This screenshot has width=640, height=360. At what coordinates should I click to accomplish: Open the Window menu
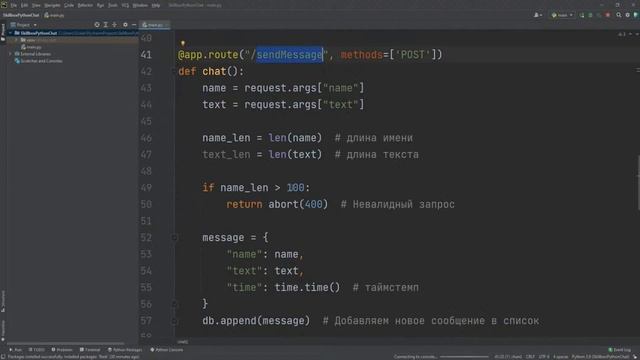140,5
